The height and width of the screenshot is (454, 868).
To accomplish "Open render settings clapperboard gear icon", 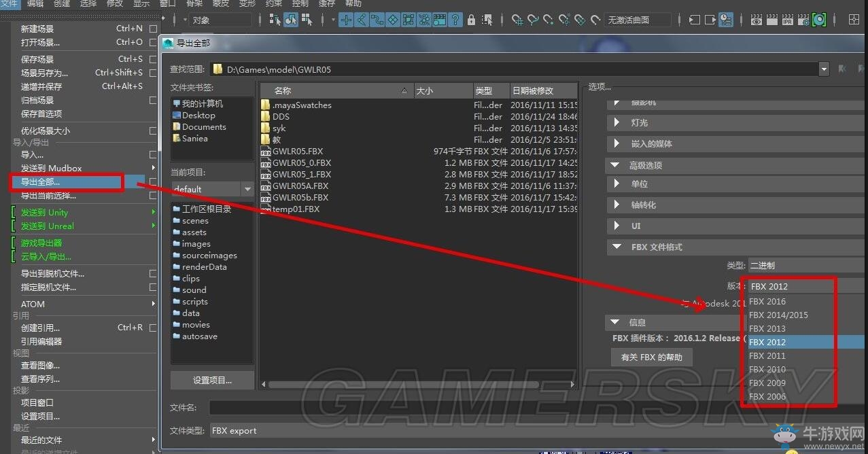I will [x=803, y=20].
